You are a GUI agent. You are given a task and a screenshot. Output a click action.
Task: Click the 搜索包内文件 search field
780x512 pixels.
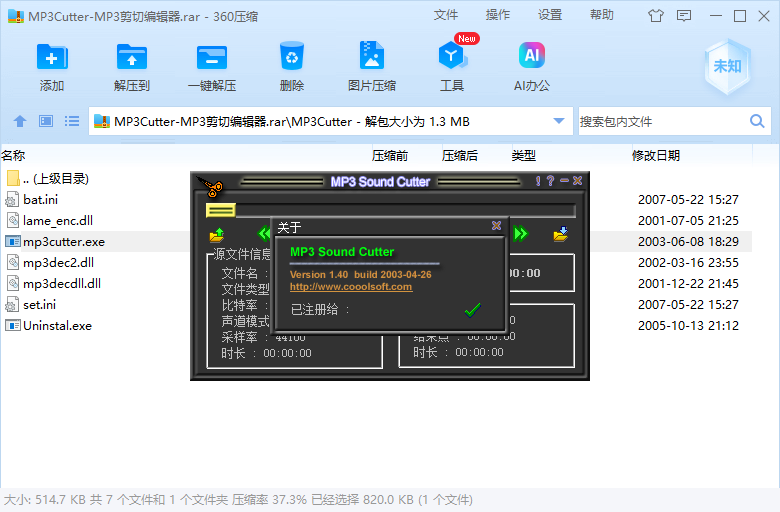[663, 121]
